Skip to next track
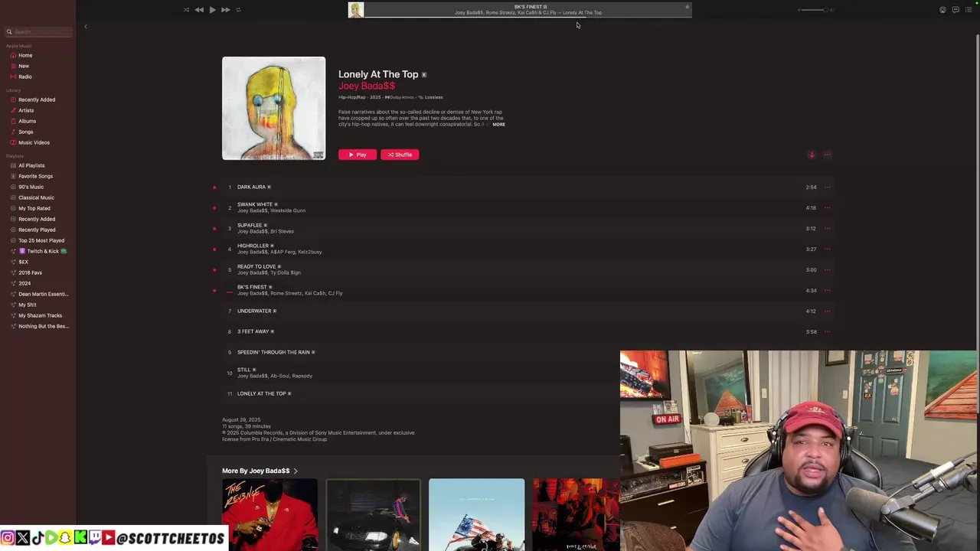 pyautogui.click(x=225, y=10)
